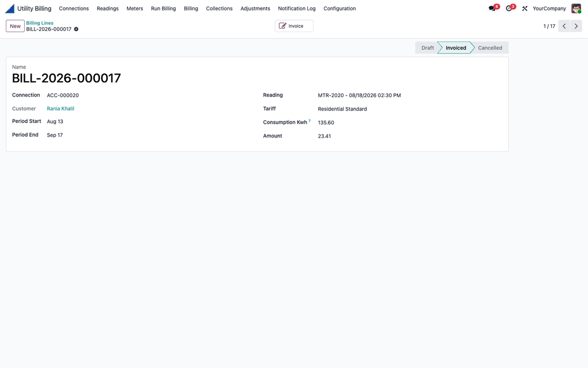This screenshot has height=368, width=588.
Task: Select the Invoiced status stage
Action: coord(455,48)
